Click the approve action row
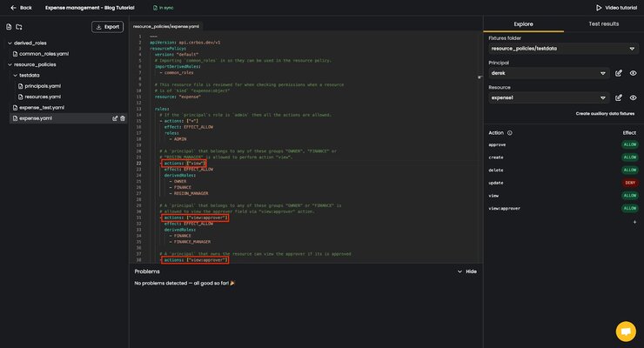Viewport: 644px width, 348px height. pos(563,145)
